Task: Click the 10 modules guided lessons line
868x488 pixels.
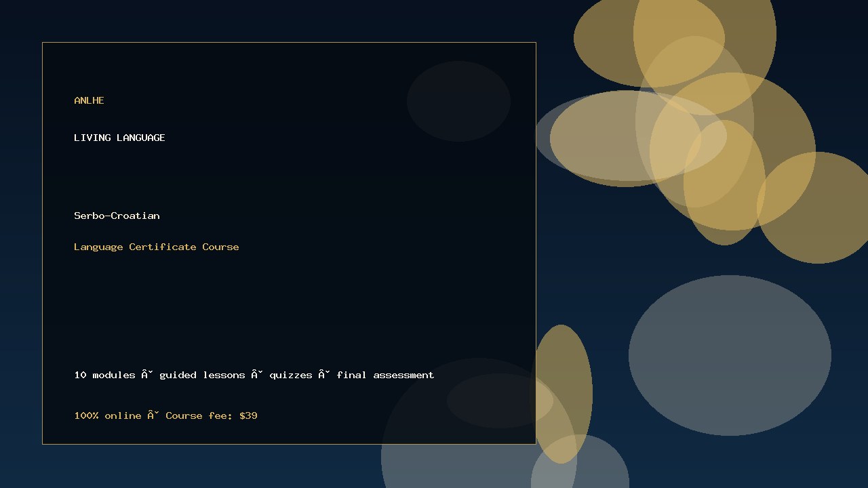Action: coord(254,375)
